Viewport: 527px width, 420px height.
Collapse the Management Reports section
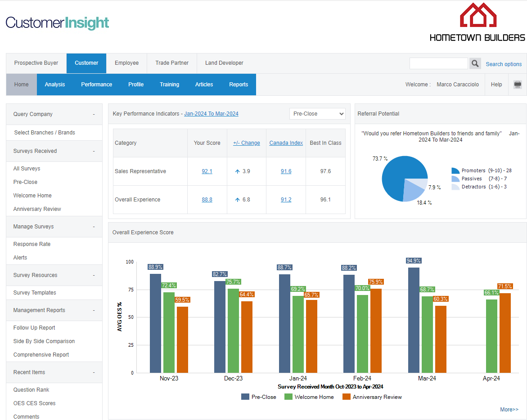(94, 310)
